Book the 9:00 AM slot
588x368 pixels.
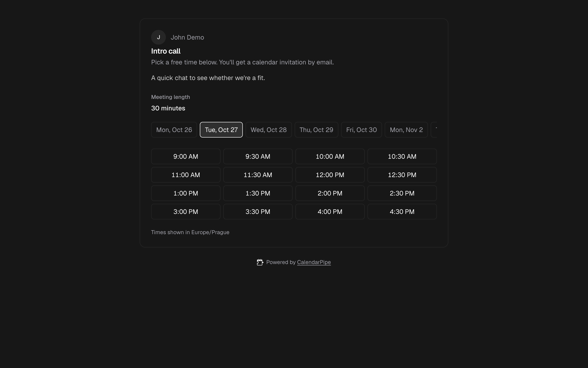click(186, 156)
